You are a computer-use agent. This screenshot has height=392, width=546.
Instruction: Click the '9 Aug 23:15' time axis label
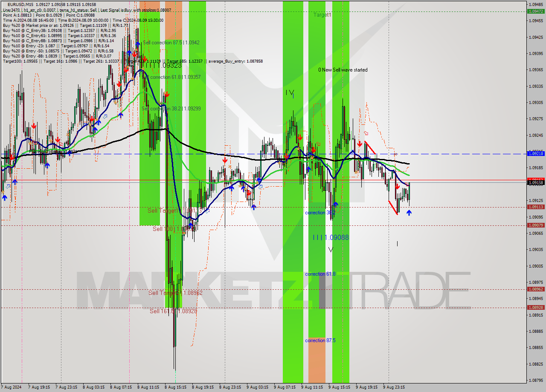[394, 387]
